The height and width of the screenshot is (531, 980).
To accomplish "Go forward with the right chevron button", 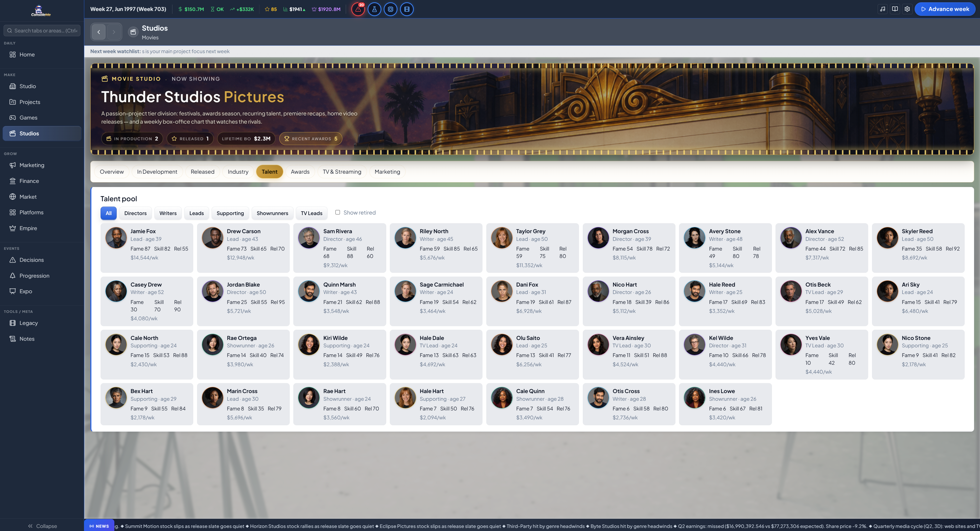I will point(114,32).
